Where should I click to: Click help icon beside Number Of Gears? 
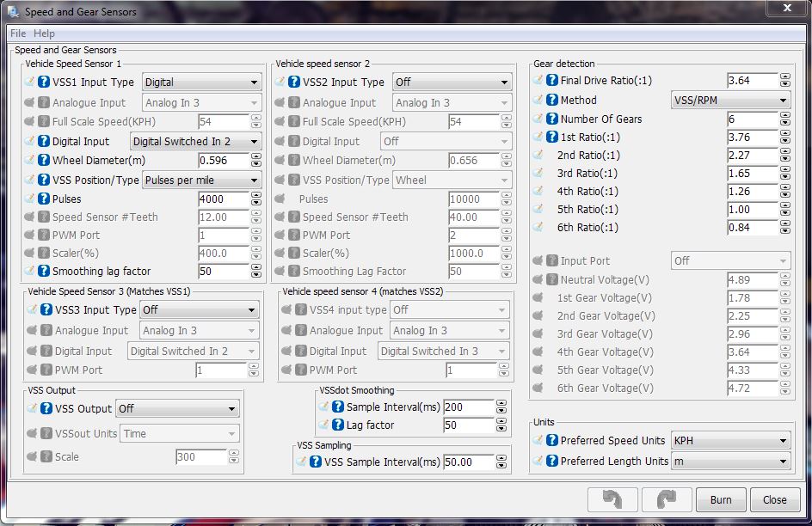[552, 119]
